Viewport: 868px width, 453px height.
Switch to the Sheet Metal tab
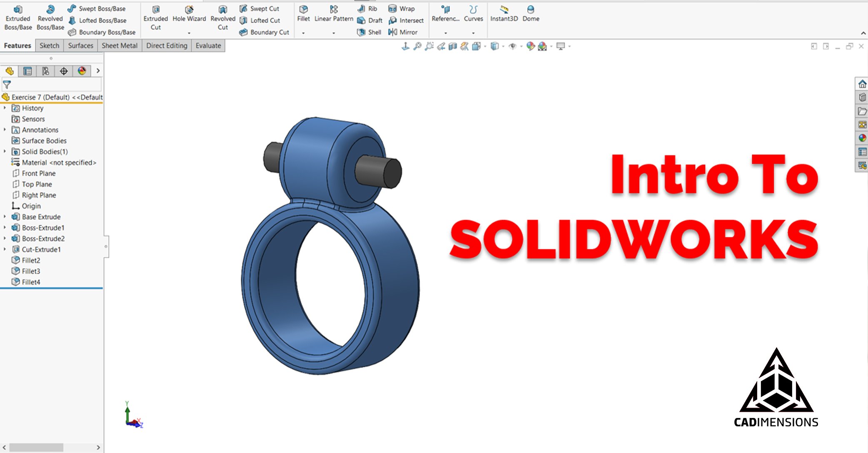coord(120,45)
